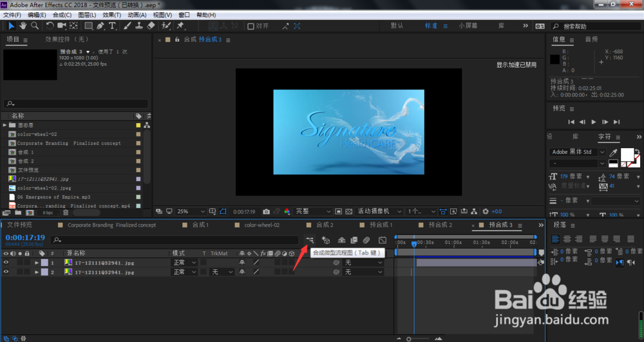
Task: Select the Rotation tool
Action: [50, 26]
